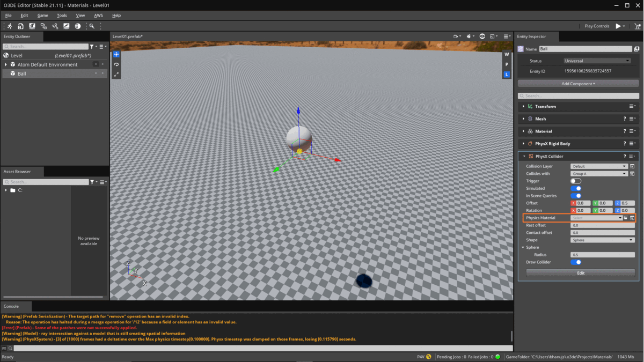Viewport: 644px width, 362px height.
Task: Toggle viewport helpers eye icon
Action: coord(482,36)
